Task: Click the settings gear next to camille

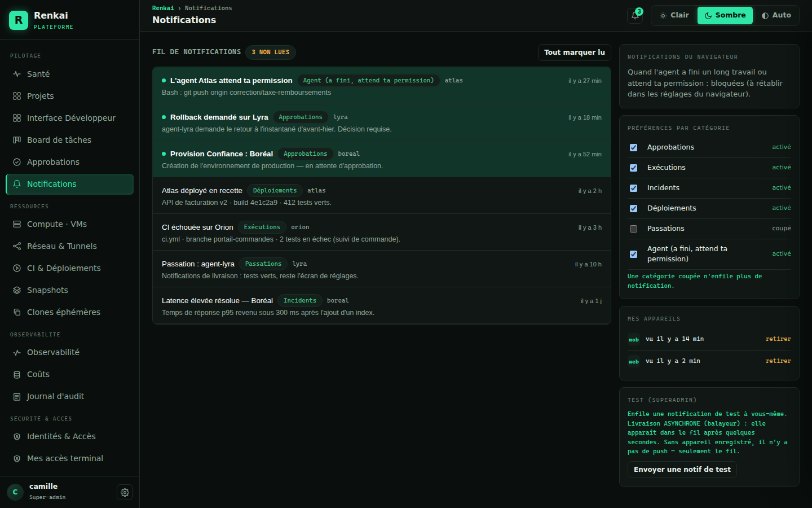Action: [125, 492]
